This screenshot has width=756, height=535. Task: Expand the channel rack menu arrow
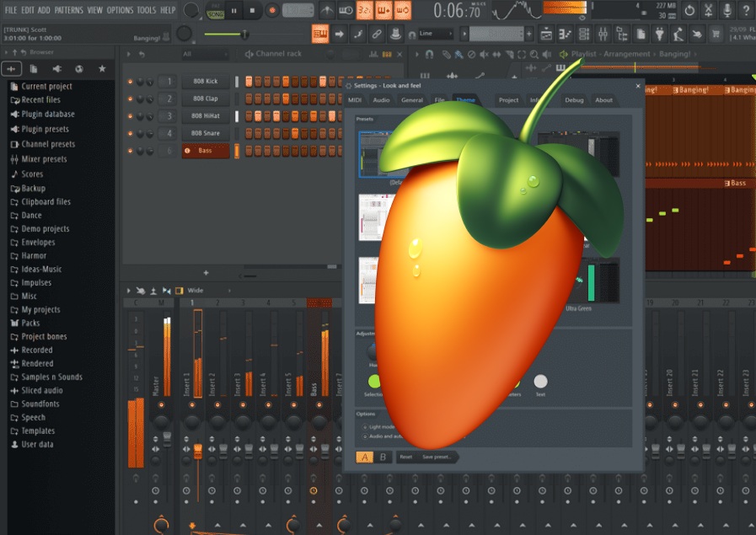coord(129,55)
